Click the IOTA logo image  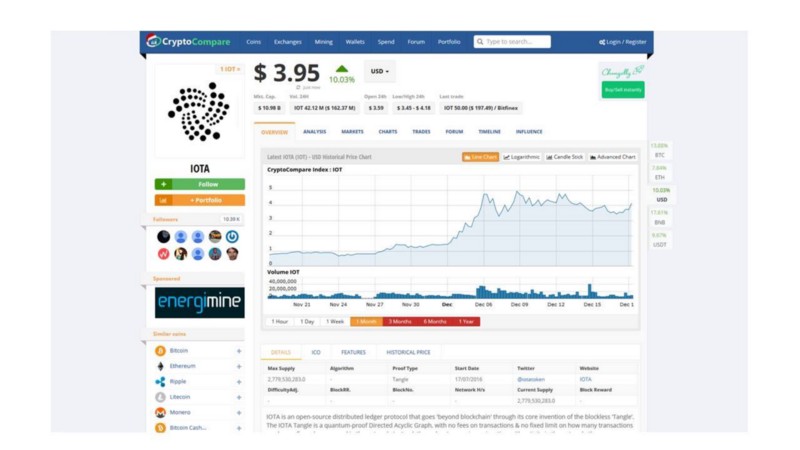[199, 112]
